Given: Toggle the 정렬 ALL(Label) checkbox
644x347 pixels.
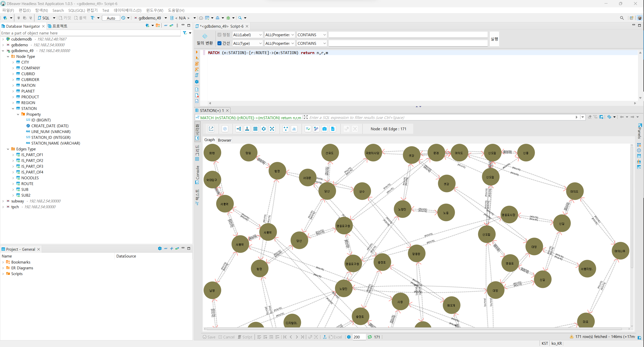Looking at the screenshot, I should pyautogui.click(x=220, y=34).
